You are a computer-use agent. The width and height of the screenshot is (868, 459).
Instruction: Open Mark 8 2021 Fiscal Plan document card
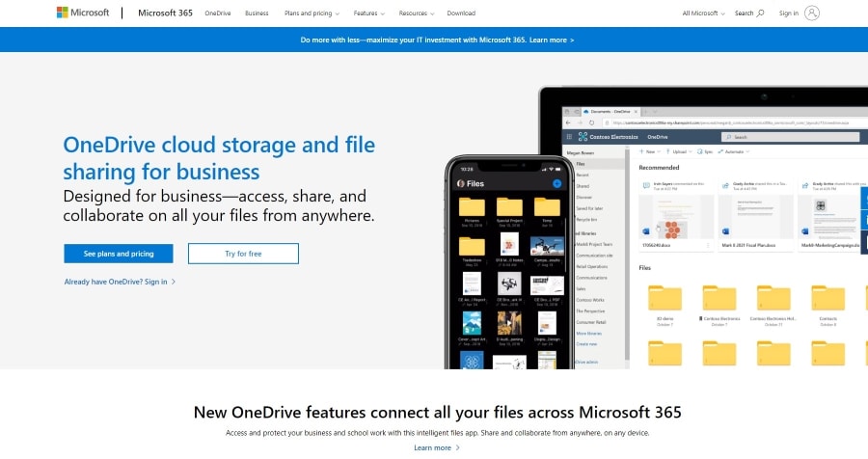(x=755, y=214)
